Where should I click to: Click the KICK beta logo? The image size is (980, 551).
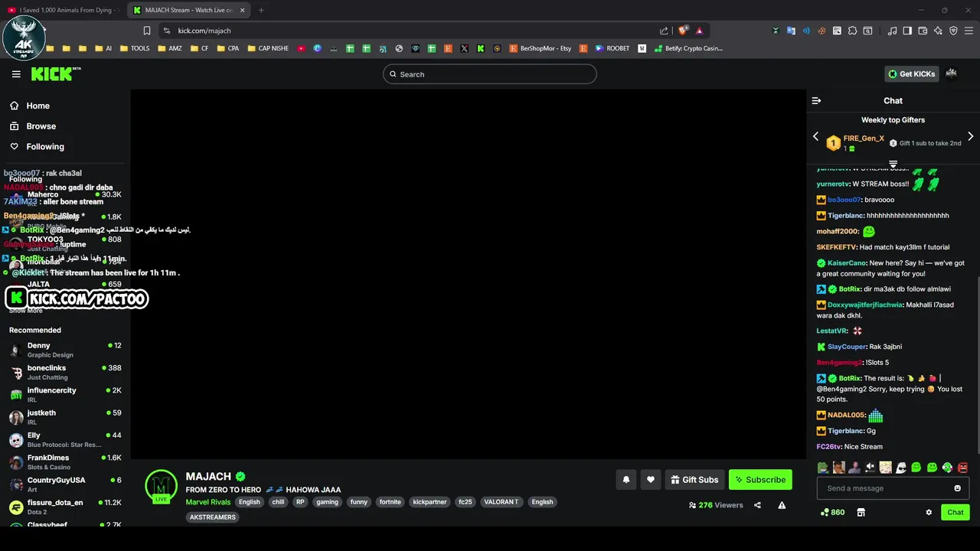pyautogui.click(x=55, y=73)
